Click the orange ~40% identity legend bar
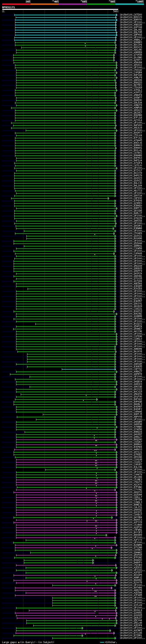 coord(45,4)
